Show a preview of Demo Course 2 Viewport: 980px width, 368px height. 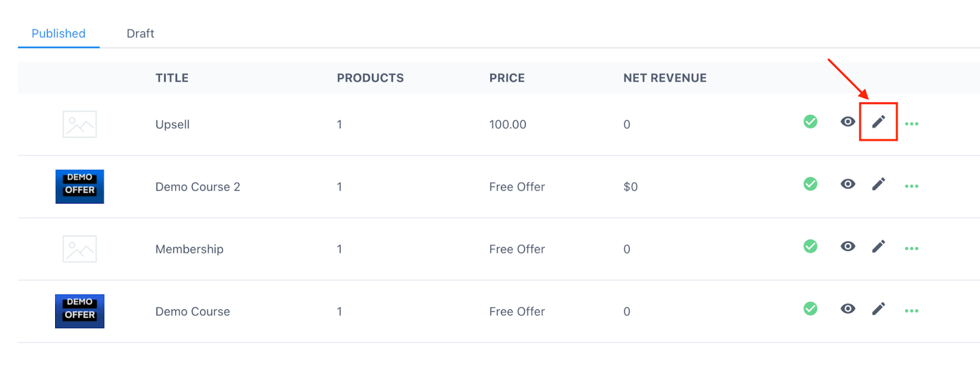coord(847,185)
